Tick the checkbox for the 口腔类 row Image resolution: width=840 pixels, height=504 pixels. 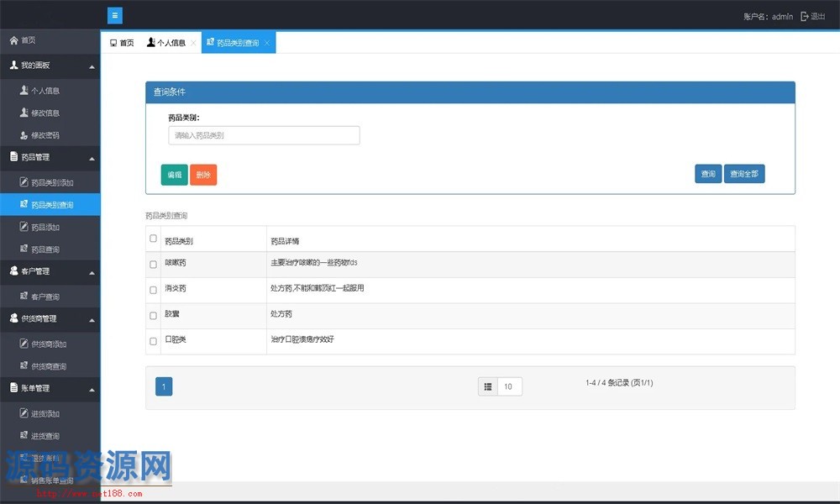(x=153, y=341)
